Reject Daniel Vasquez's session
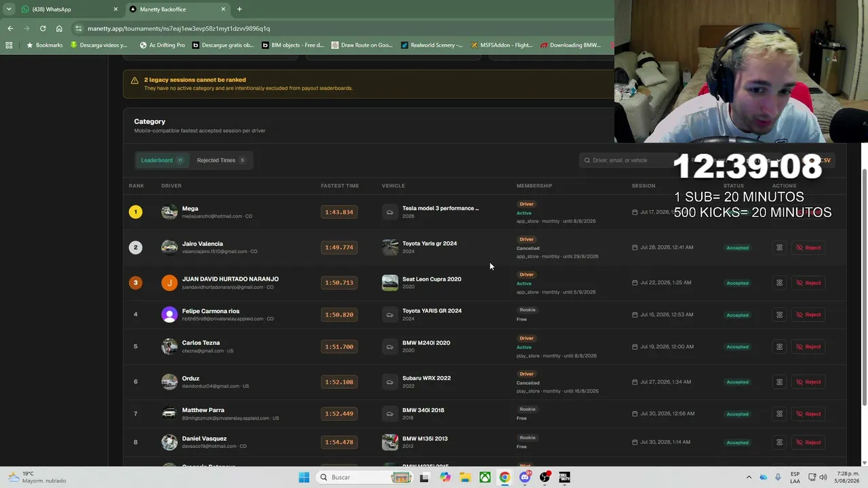The width and height of the screenshot is (868, 488). coord(808,442)
